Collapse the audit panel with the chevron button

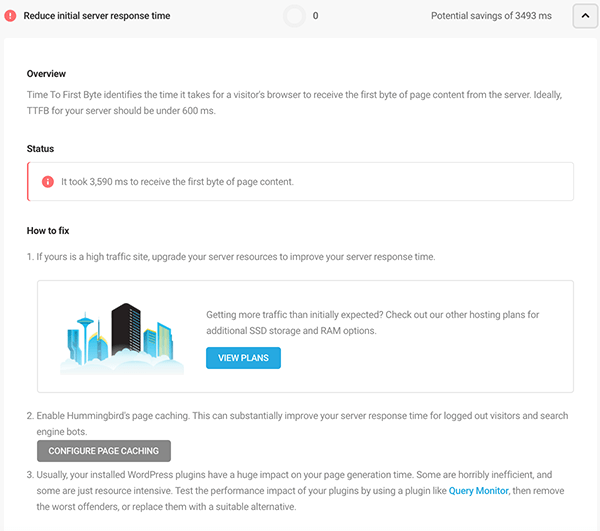click(x=585, y=16)
